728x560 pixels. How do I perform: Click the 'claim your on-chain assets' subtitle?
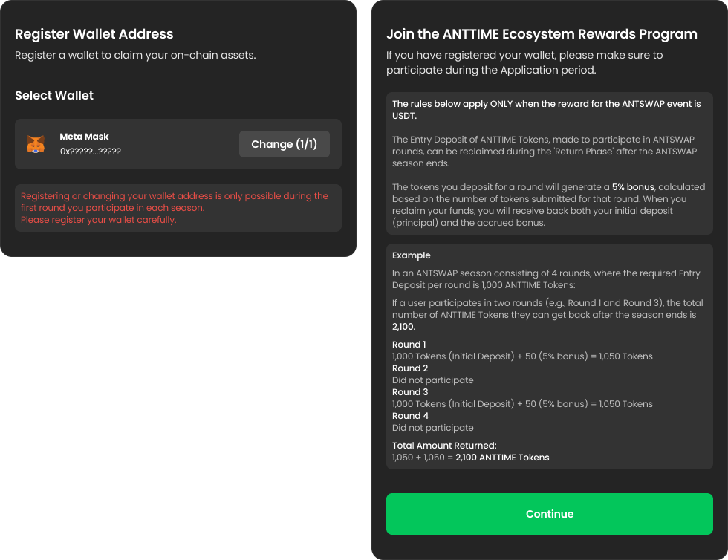(135, 56)
